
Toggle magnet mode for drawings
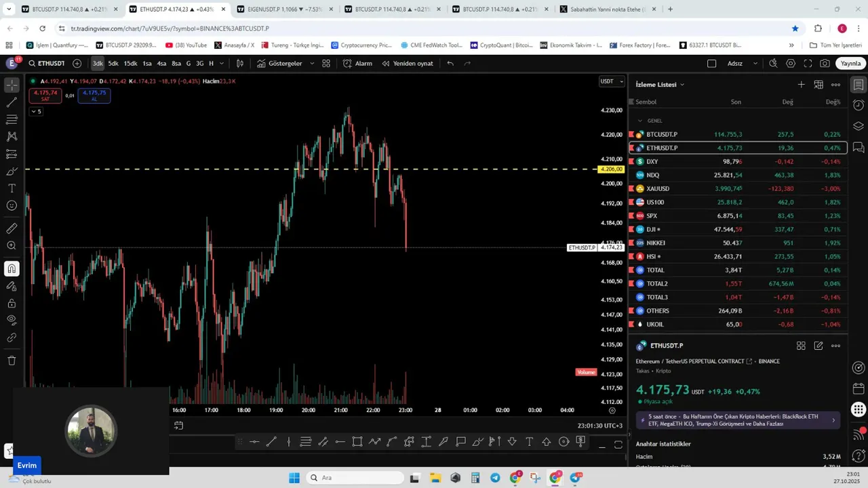coord(12,268)
